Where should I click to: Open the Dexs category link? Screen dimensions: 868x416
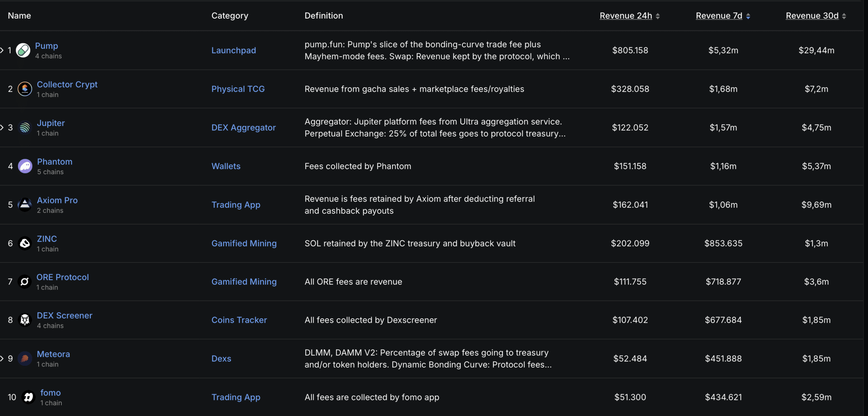[221, 359]
